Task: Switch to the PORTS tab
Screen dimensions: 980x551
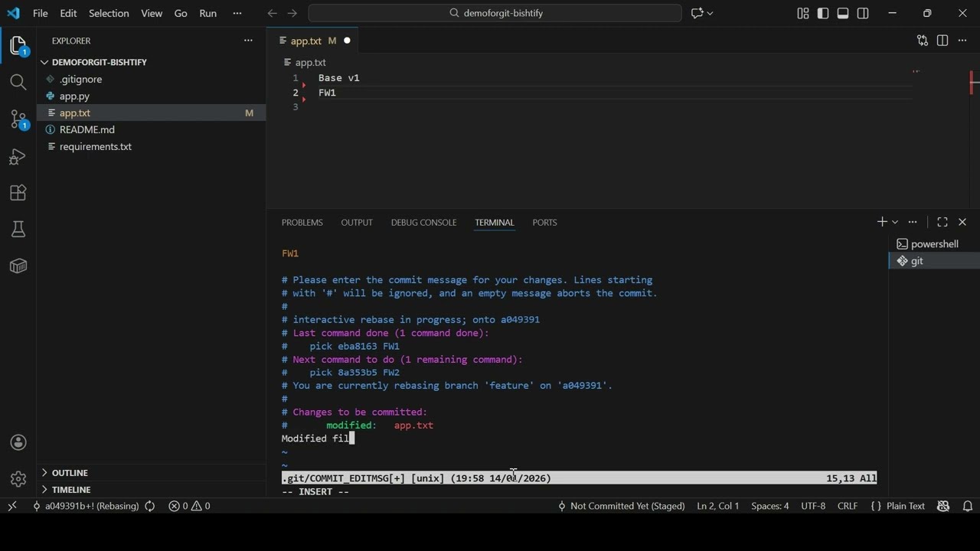Action: [x=544, y=222]
